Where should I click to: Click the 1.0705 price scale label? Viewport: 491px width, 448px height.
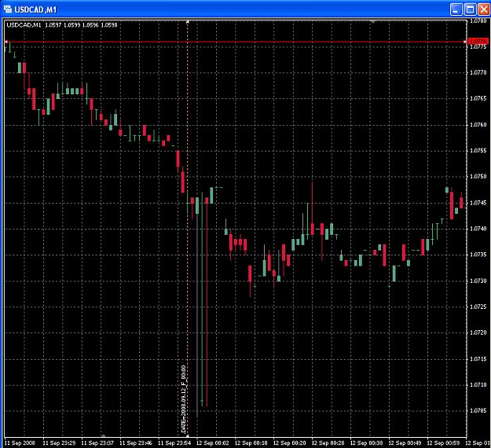[x=478, y=411]
